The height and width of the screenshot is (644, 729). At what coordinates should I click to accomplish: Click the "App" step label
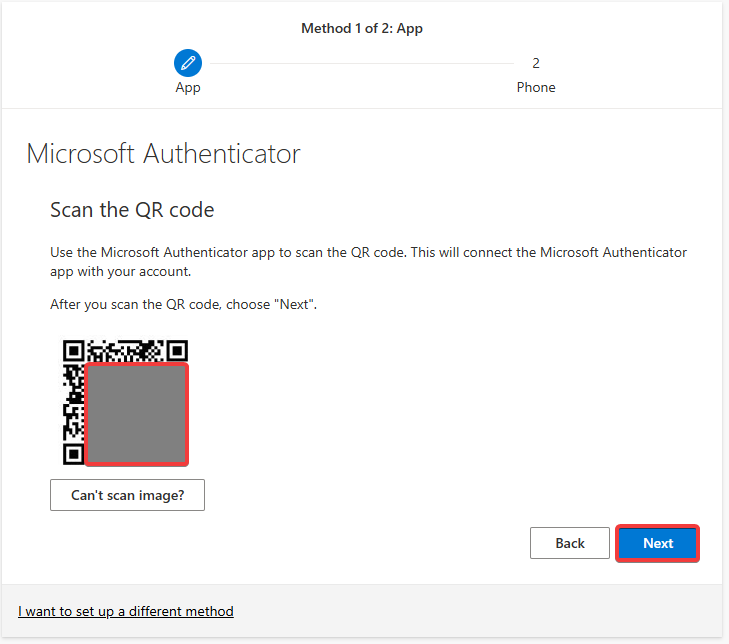pos(188,87)
